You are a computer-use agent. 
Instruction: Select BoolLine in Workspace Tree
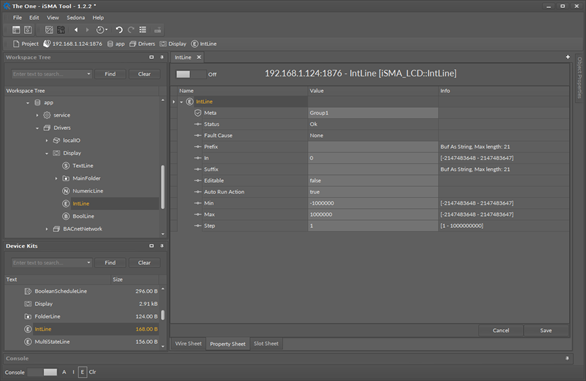tap(83, 216)
